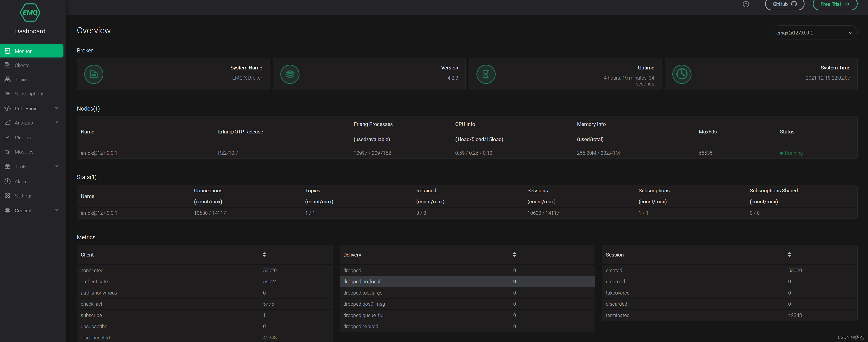Expand the Tools submenu arrow

(56, 166)
